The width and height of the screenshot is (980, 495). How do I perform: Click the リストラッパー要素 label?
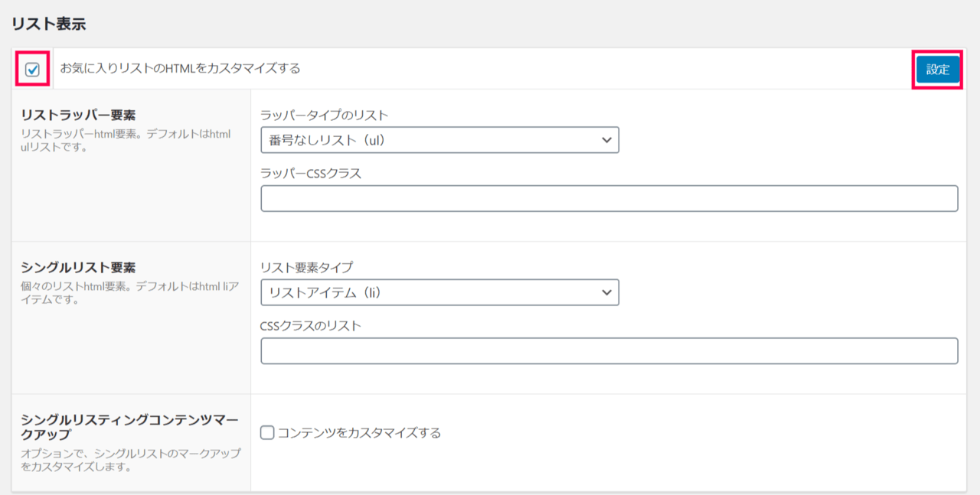[78, 116]
